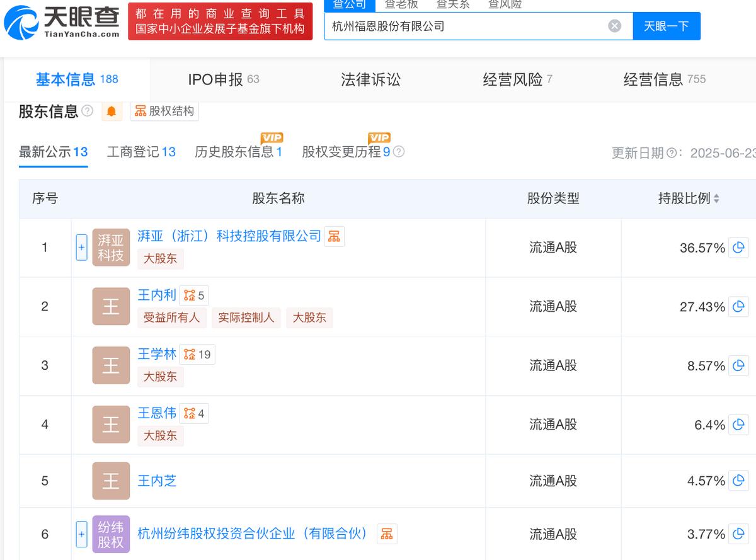Click equity structure icon beside 杭州纷纬股权投资
756x560 pixels.
coord(387,534)
